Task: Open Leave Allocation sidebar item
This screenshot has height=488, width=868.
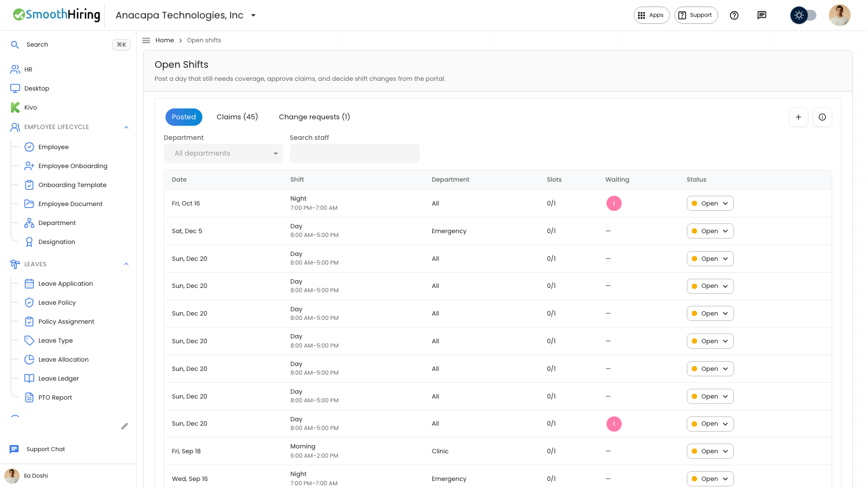Action: pyautogui.click(x=63, y=359)
